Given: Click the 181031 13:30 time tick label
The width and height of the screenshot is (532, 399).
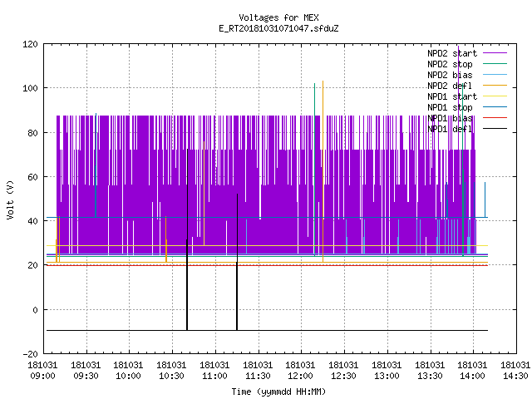Looking at the screenshot, I should [x=430, y=371].
